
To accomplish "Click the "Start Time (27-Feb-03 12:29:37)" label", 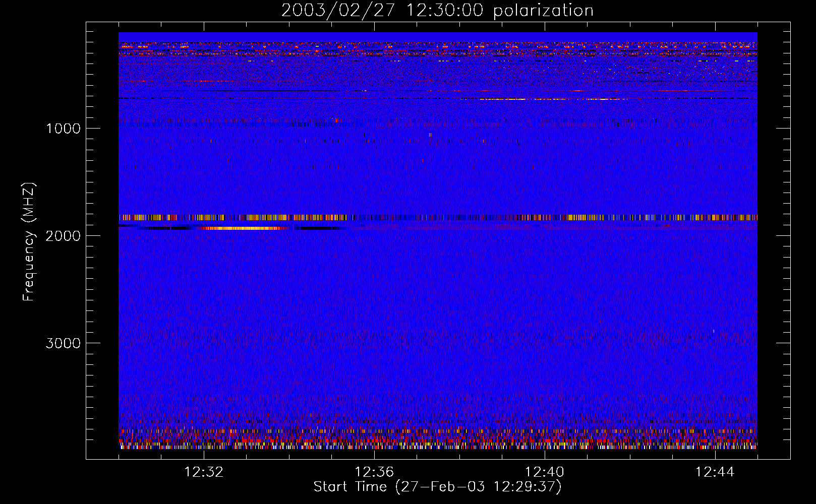I will click(437, 487).
